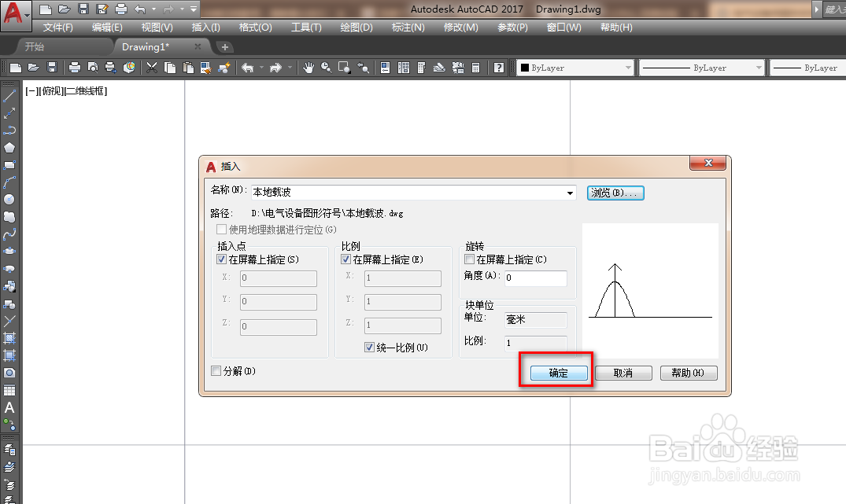Viewport: 846px width, 504px height.
Task: Click the [-] viewport controls label
Action: pyautogui.click(x=30, y=91)
